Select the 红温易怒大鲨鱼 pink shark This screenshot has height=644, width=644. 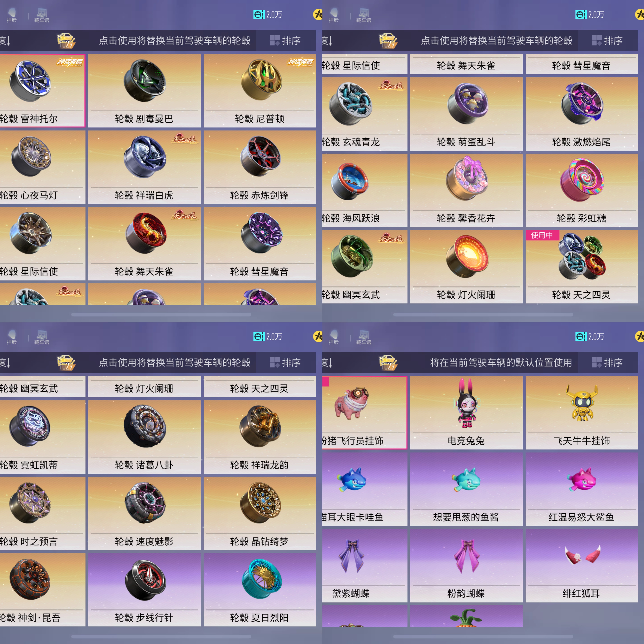[582, 489]
